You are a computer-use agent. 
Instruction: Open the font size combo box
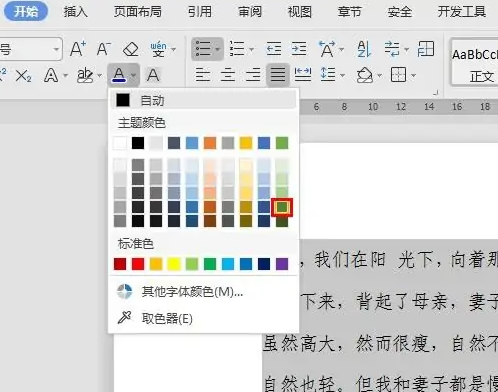pyautogui.click(x=30, y=49)
